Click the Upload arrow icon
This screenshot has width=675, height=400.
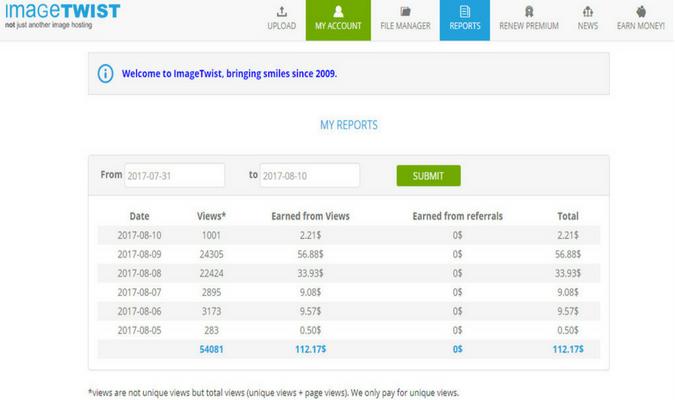click(282, 11)
